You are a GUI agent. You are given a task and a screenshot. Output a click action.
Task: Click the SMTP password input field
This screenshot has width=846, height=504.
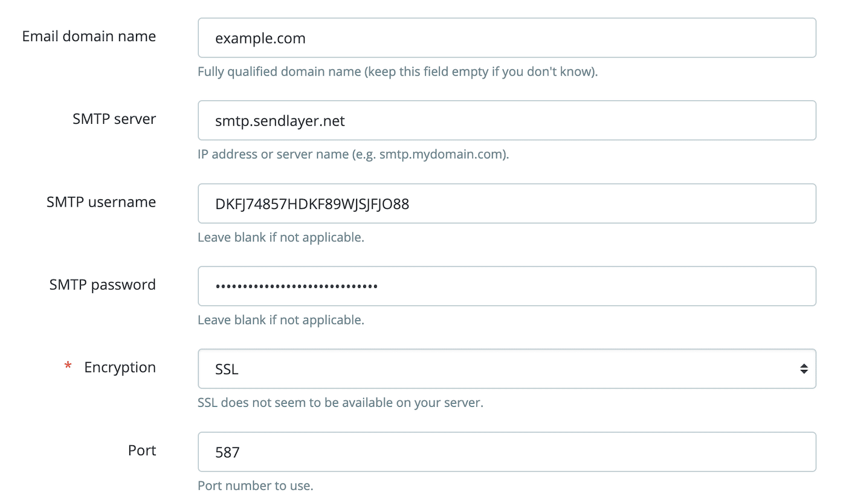506,286
